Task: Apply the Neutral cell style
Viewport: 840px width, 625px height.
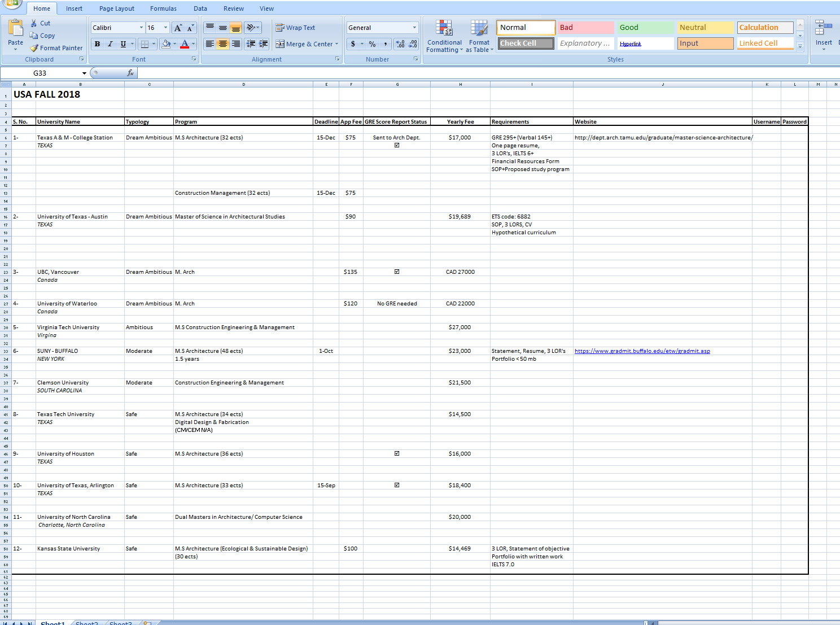Action: [706, 27]
